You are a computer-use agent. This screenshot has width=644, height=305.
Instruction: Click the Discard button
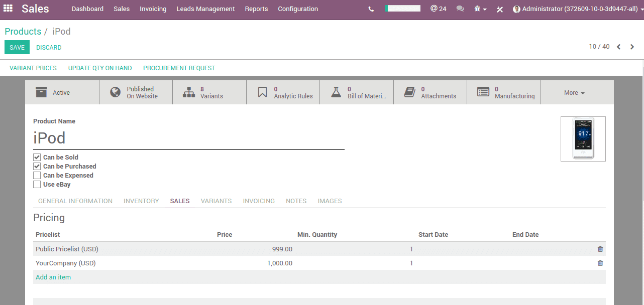click(49, 47)
